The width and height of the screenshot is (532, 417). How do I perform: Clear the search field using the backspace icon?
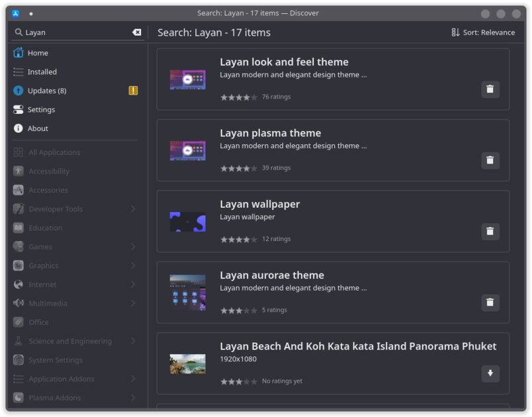[x=138, y=32]
